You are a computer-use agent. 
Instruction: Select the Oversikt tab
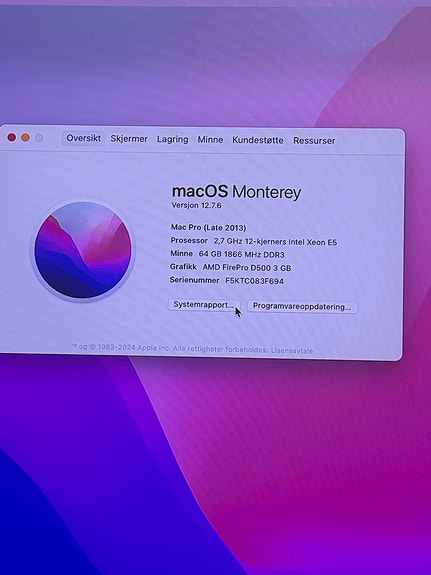point(84,138)
